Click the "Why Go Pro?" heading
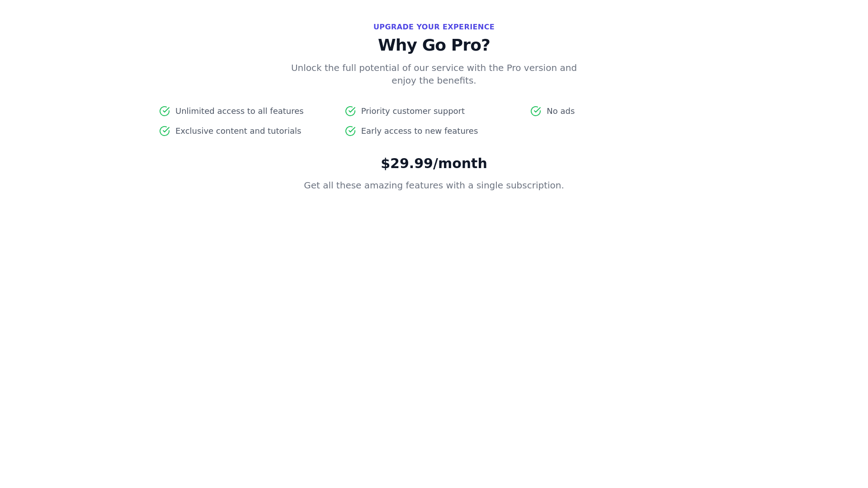The height and width of the screenshot is (488, 868). click(434, 45)
